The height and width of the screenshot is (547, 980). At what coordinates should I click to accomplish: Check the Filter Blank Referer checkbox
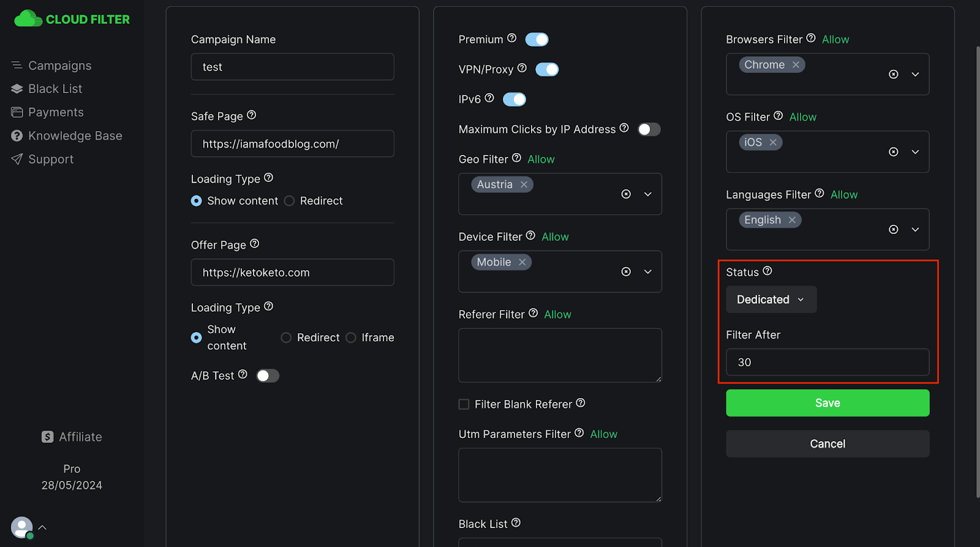click(464, 404)
